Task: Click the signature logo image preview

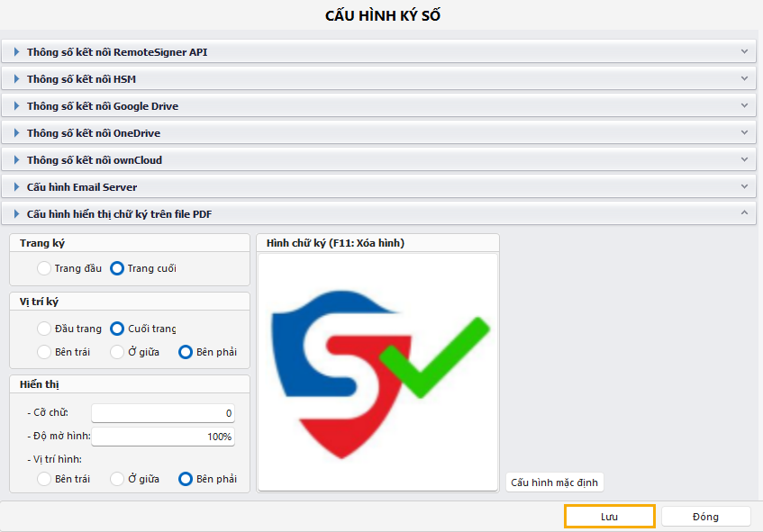Action: pos(378,372)
